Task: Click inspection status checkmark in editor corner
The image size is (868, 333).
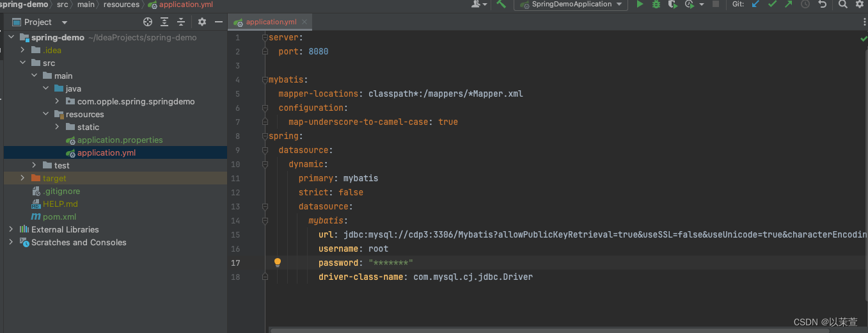Action: coord(864,38)
